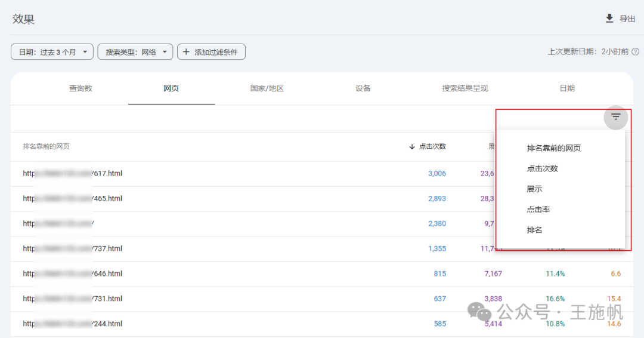Click the clicks value 637
644x338 pixels.
(x=440, y=299)
